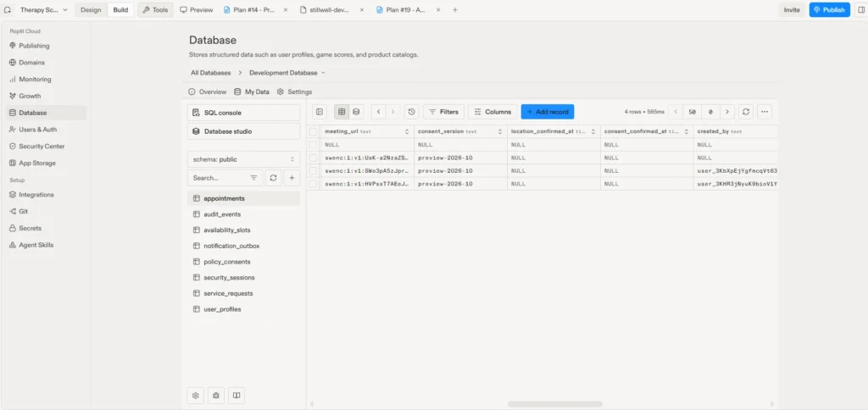Open Database studio
The height and width of the screenshot is (410, 868).
coord(243,131)
